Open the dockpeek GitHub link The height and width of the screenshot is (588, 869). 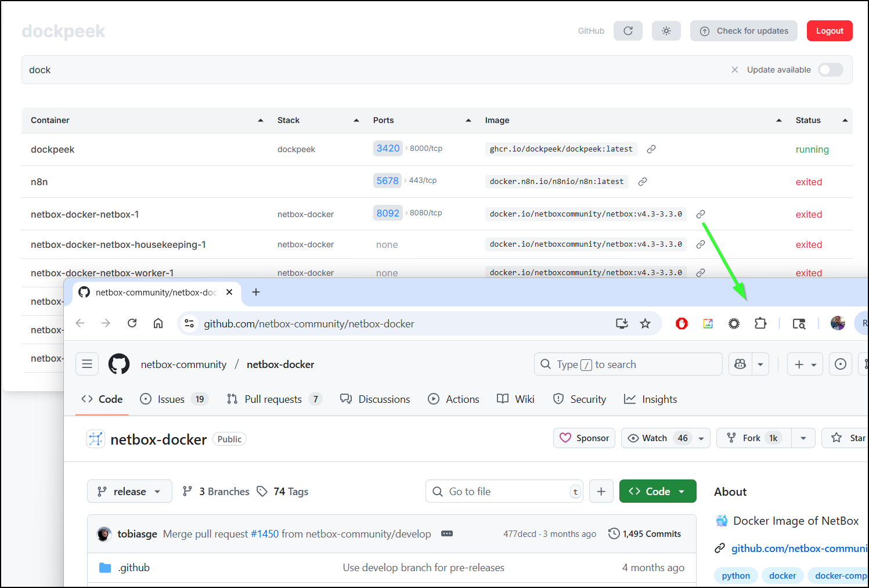[x=591, y=31]
